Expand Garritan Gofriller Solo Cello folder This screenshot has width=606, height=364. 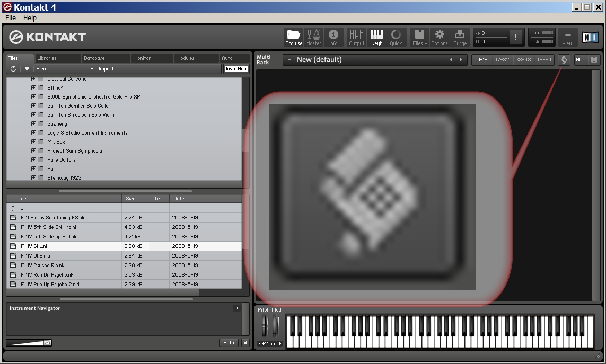(x=33, y=105)
